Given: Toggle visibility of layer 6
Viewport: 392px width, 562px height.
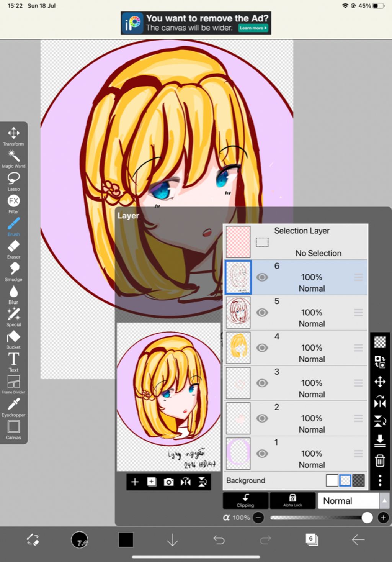Looking at the screenshot, I should point(262,277).
